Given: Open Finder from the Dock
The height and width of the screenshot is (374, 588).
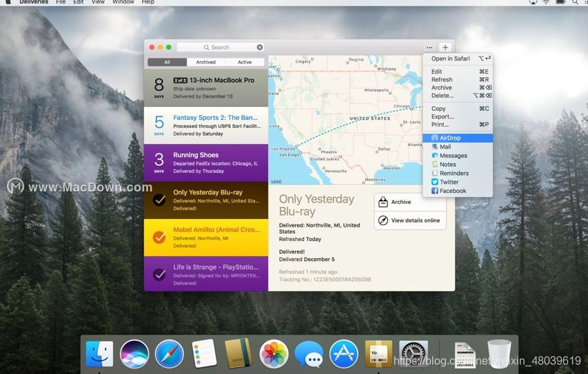Looking at the screenshot, I should pyautogui.click(x=99, y=353).
